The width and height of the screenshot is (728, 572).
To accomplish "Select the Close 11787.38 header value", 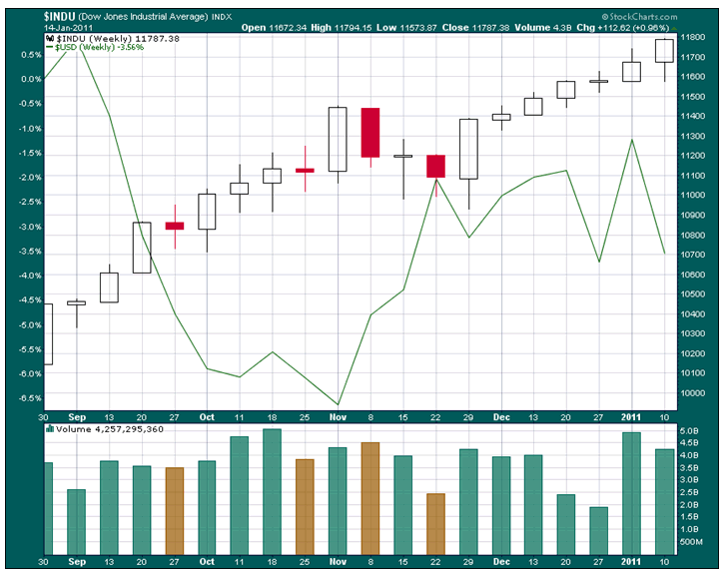I will coord(475,28).
